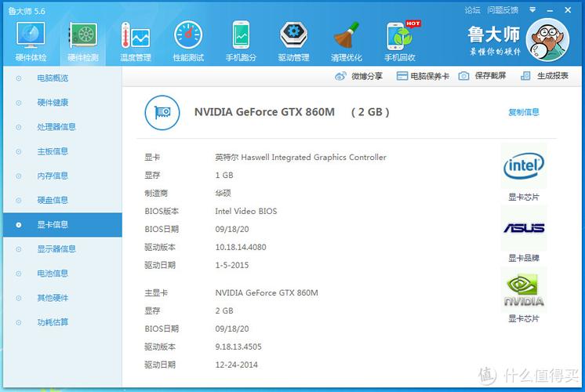Click 保存截屏 save screenshot text
This screenshot has width=585, height=392.
coord(490,76)
